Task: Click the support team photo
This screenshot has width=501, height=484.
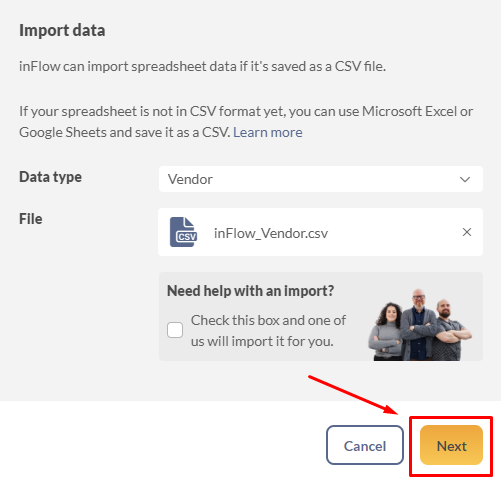Action: 420,325
